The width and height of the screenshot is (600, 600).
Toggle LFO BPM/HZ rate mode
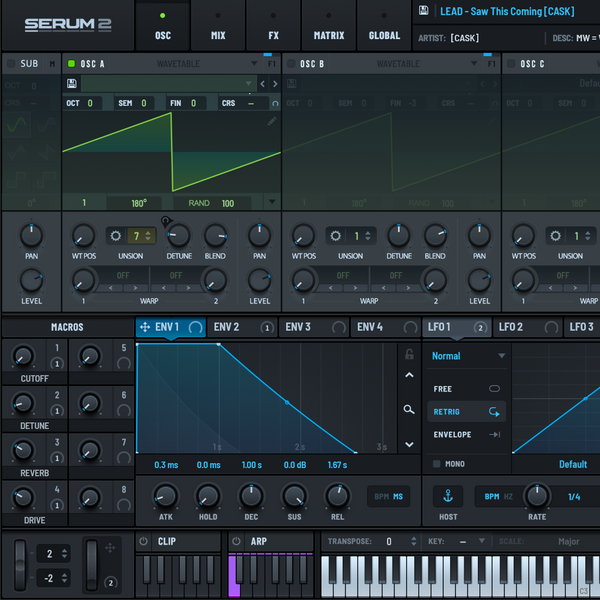498,496
